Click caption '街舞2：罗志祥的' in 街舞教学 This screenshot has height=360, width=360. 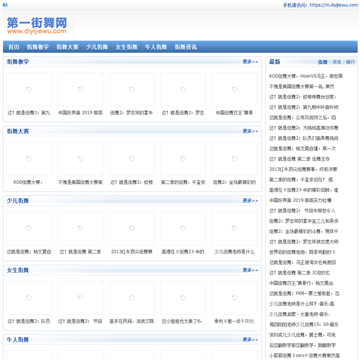[132, 113]
